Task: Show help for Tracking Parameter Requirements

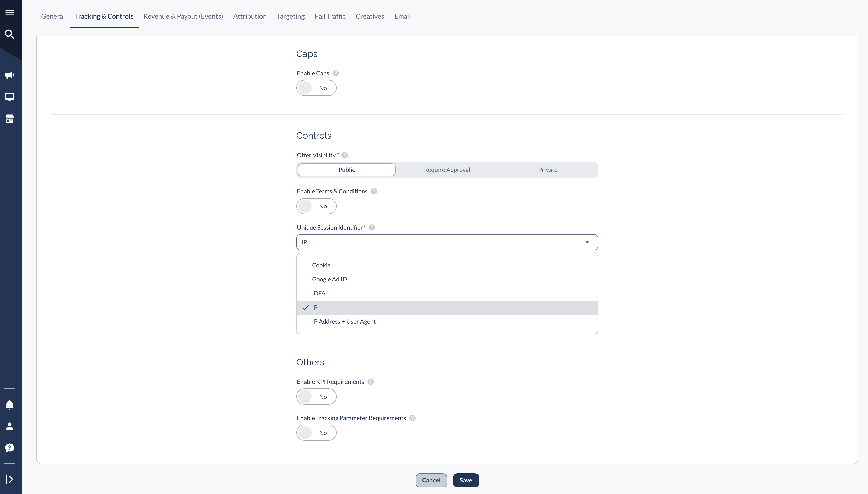Action: pos(412,418)
